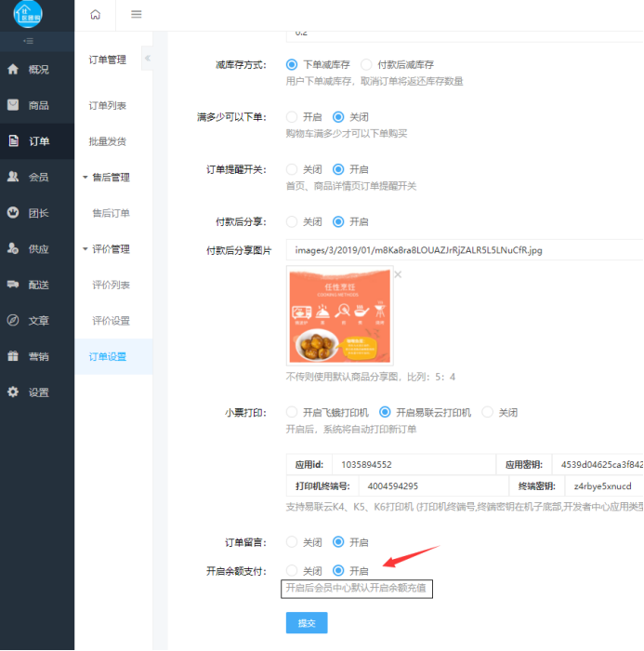The image size is (644, 651).
Task: Open 配送 delivery section in sidebar
Action: 37,285
